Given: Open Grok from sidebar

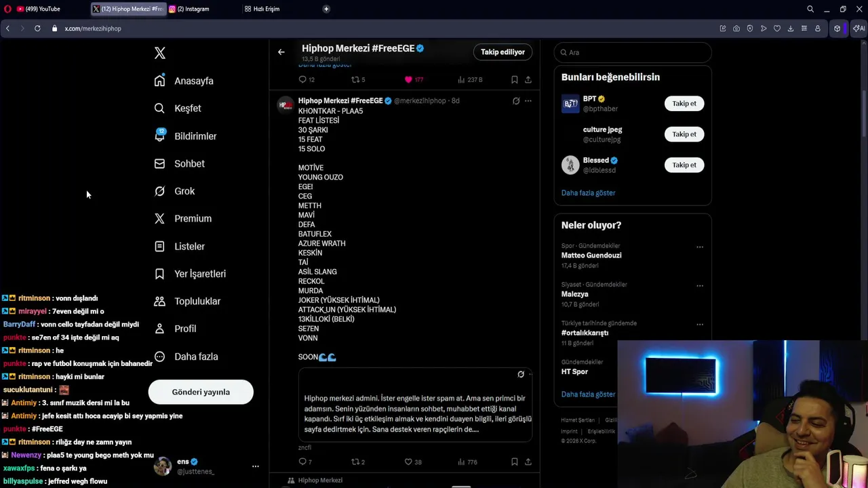Looking at the screenshot, I should 174,191.
